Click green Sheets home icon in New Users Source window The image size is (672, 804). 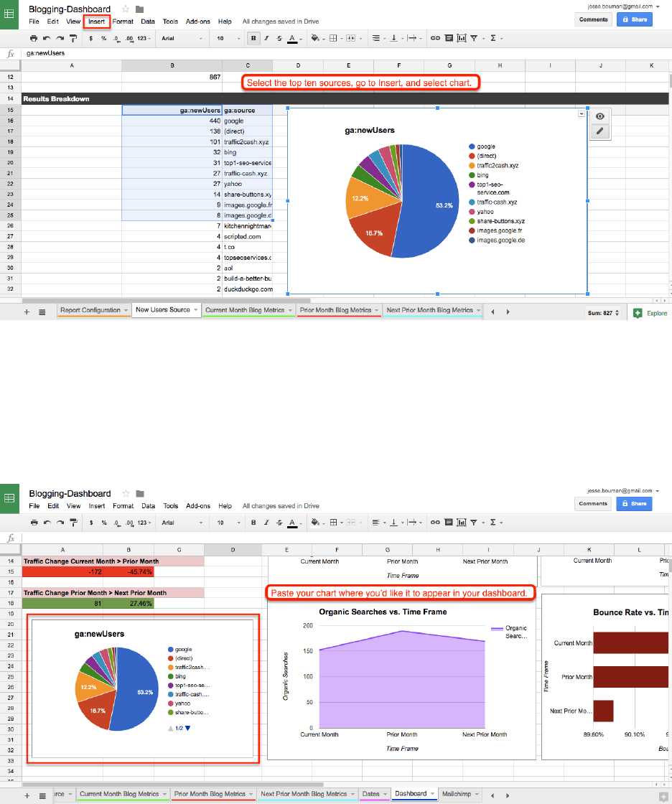[x=9, y=14]
